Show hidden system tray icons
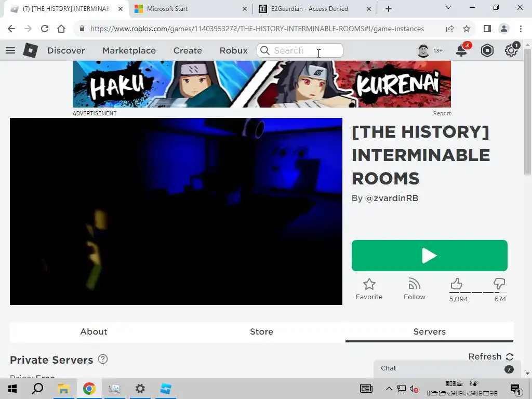This screenshot has height=399, width=532. [389, 389]
